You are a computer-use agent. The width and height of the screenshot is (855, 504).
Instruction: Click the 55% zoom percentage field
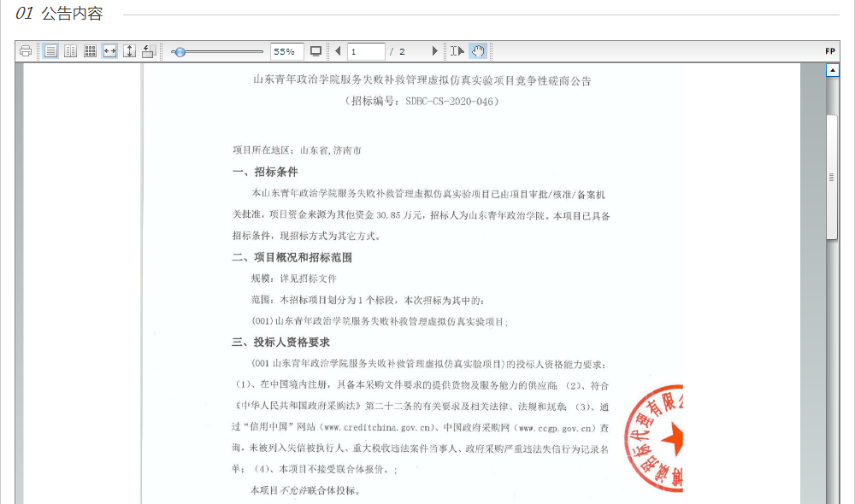[286, 51]
